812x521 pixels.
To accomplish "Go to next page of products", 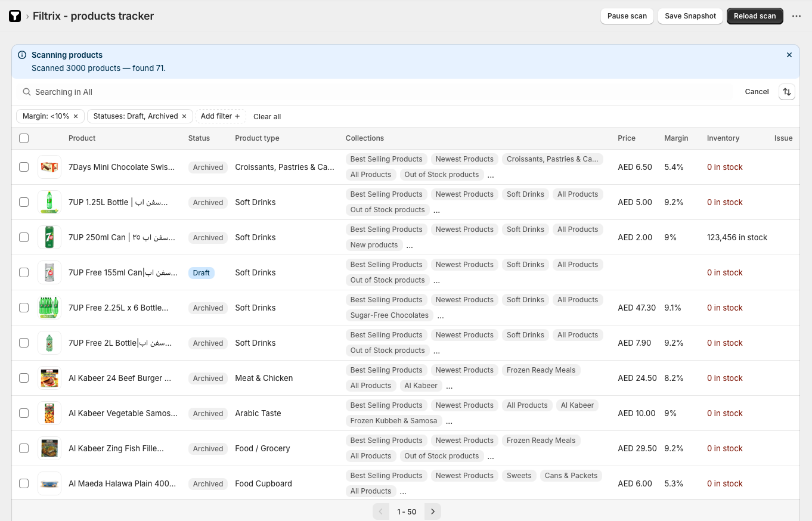I will click(x=433, y=511).
